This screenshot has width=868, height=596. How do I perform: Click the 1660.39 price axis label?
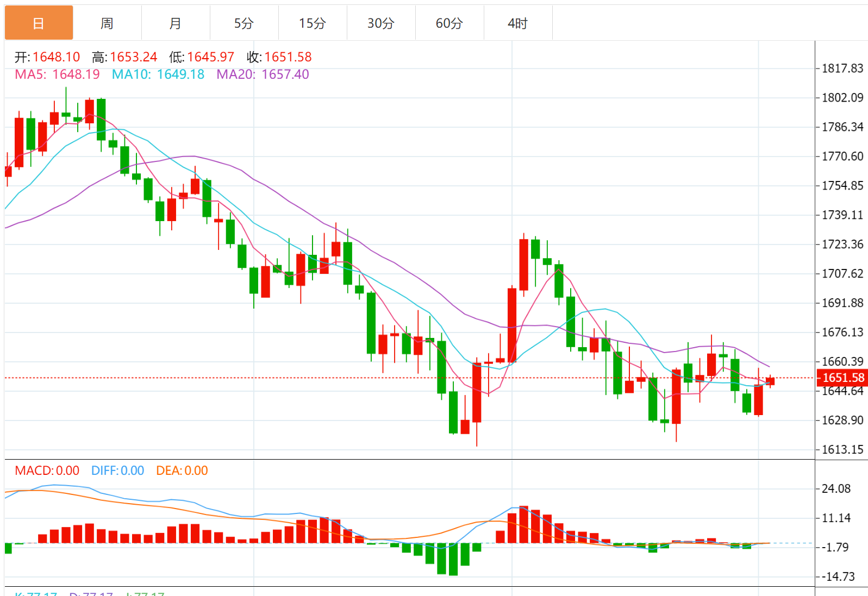click(x=842, y=362)
